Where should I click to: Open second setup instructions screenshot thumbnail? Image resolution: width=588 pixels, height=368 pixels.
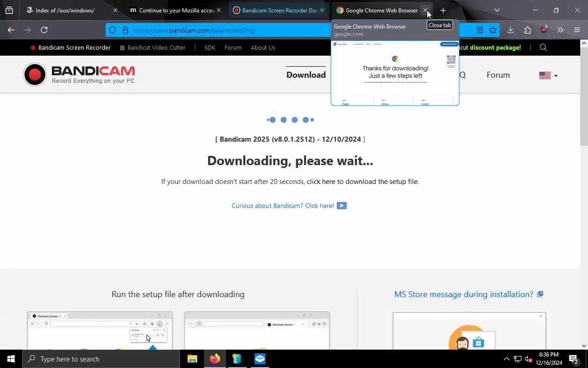click(257, 330)
